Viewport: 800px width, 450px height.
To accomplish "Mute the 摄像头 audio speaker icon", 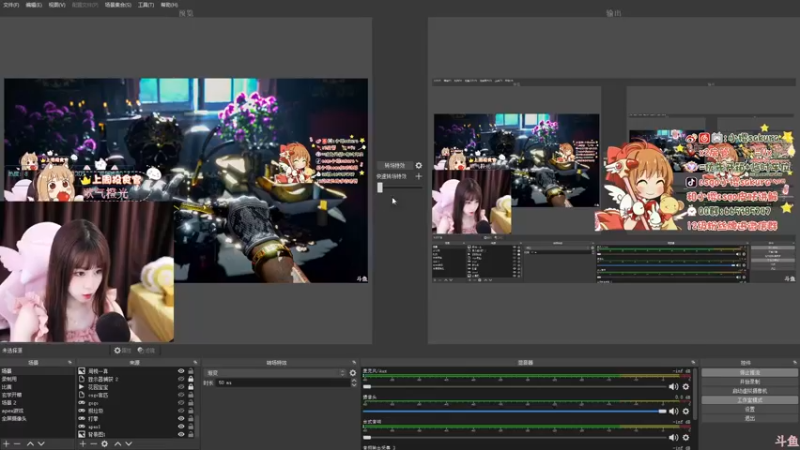I will 673,411.
